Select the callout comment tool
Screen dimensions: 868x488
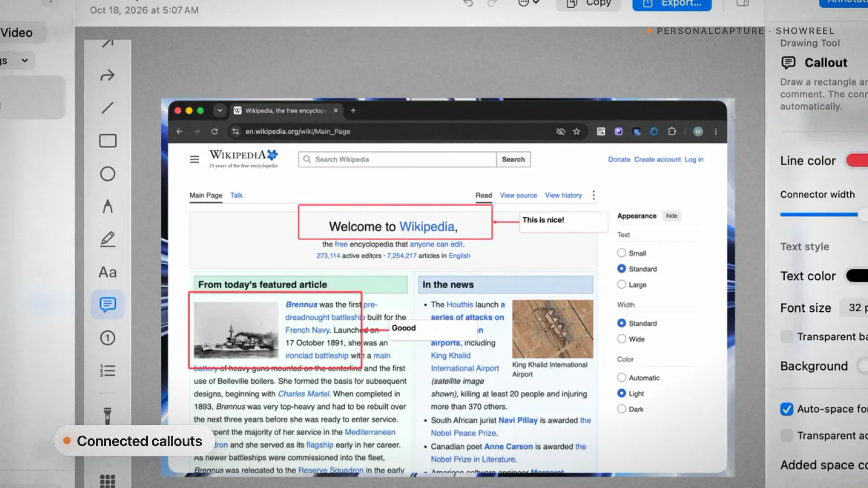coord(108,305)
